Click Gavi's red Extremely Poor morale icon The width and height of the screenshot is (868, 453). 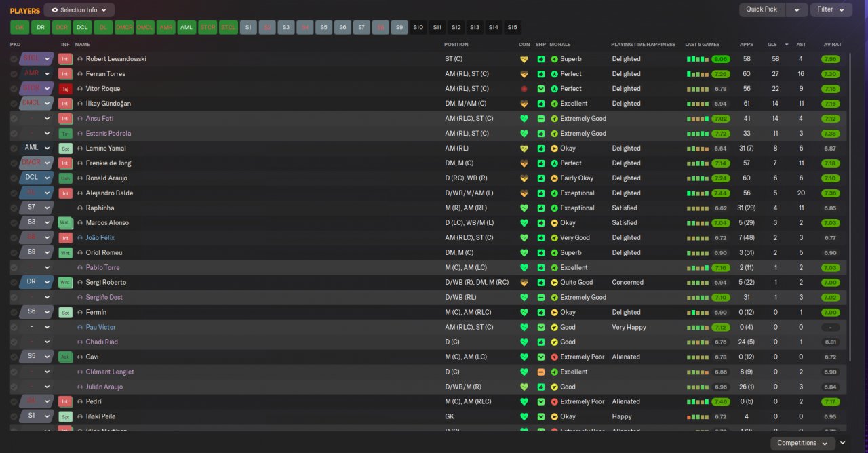click(x=555, y=357)
